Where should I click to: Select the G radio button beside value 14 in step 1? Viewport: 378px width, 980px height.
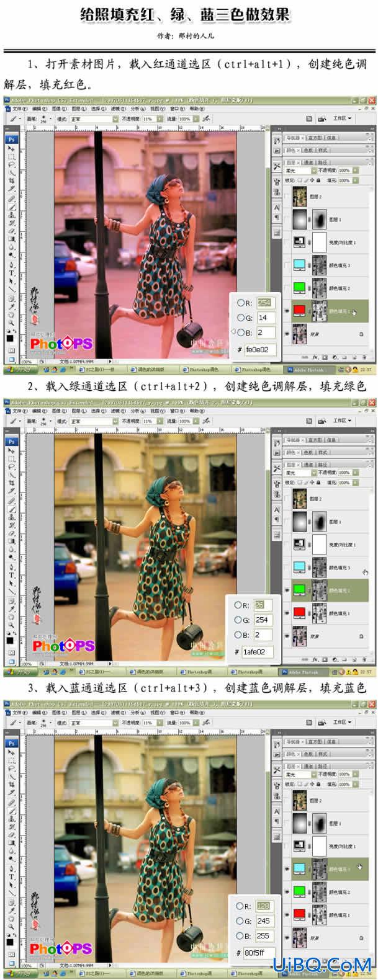click(240, 318)
